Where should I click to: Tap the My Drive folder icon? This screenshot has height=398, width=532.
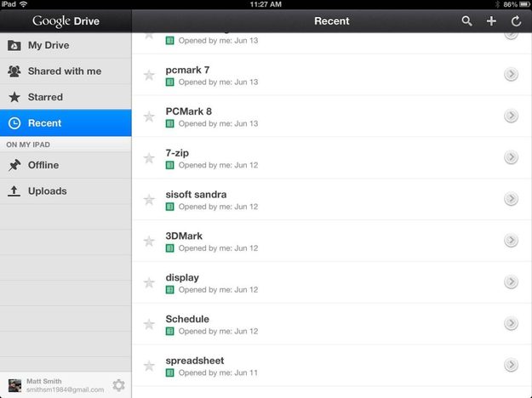coord(14,45)
